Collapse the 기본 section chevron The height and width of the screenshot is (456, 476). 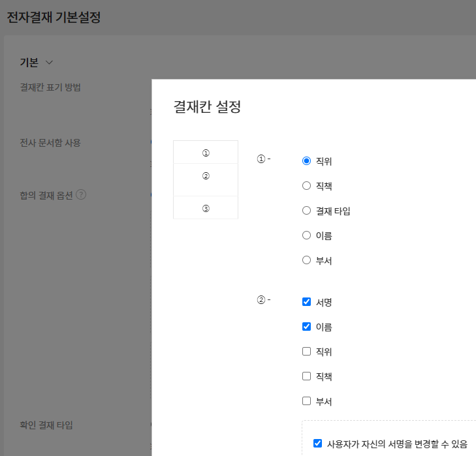49,63
